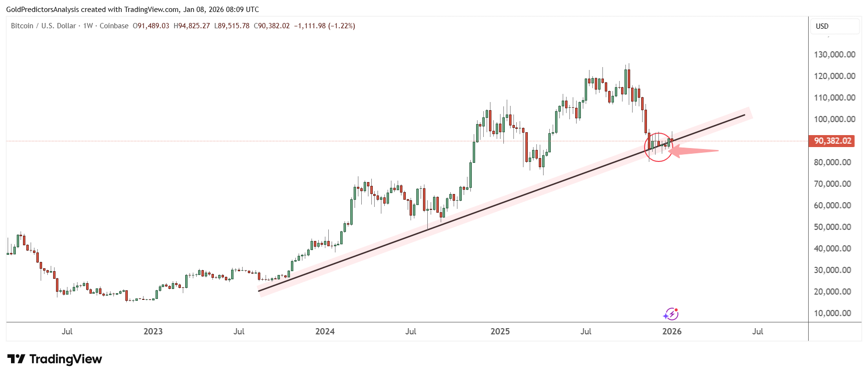The width and height of the screenshot is (868, 377).
Task: Click the 2025 label on time axis
Action: [500, 331]
